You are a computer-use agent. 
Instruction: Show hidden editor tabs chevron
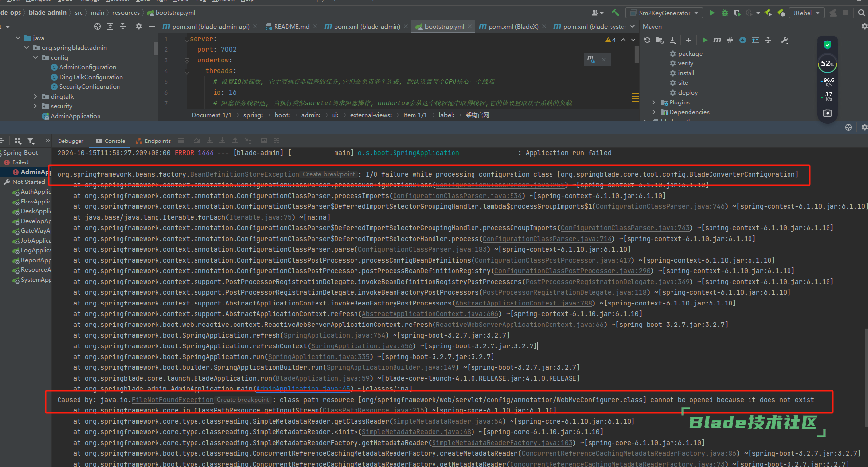633,26
